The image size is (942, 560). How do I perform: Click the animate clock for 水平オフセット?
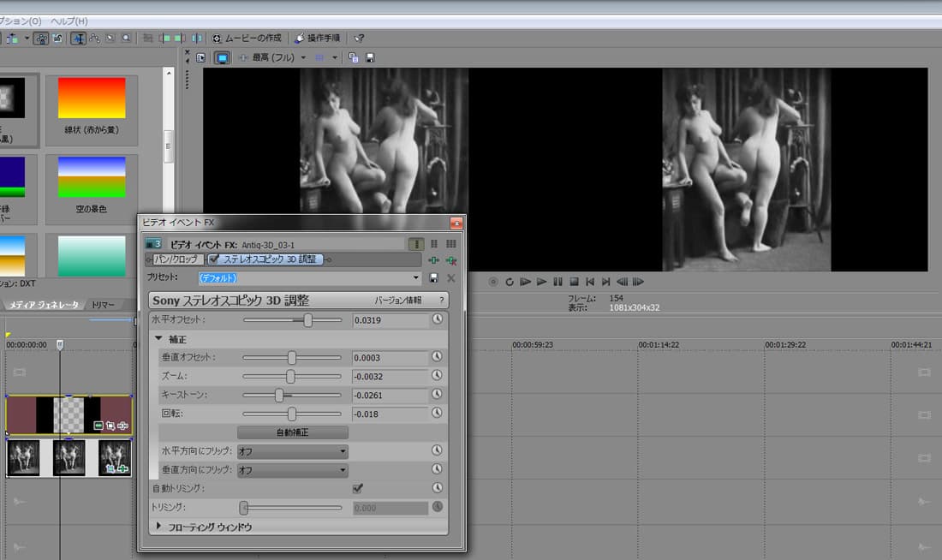(437, 319)
